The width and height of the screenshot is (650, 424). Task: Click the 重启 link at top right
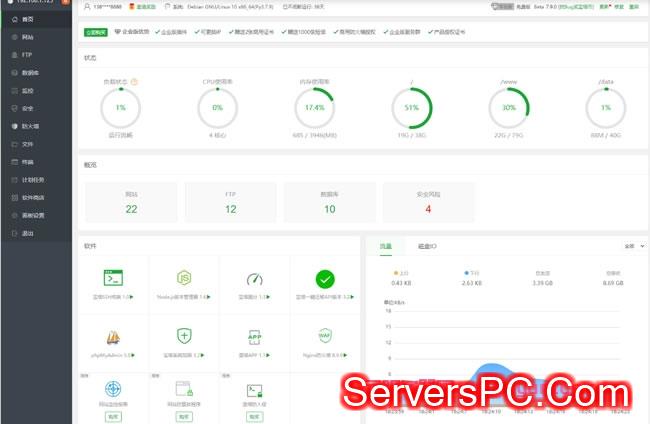(633, 6)
